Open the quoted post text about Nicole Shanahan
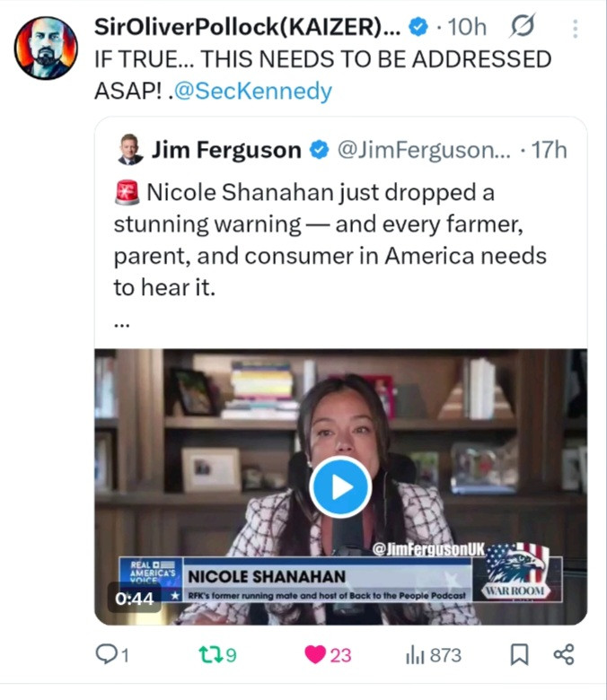This screenshot has width=607, height=700. click(x=330, y=240)
